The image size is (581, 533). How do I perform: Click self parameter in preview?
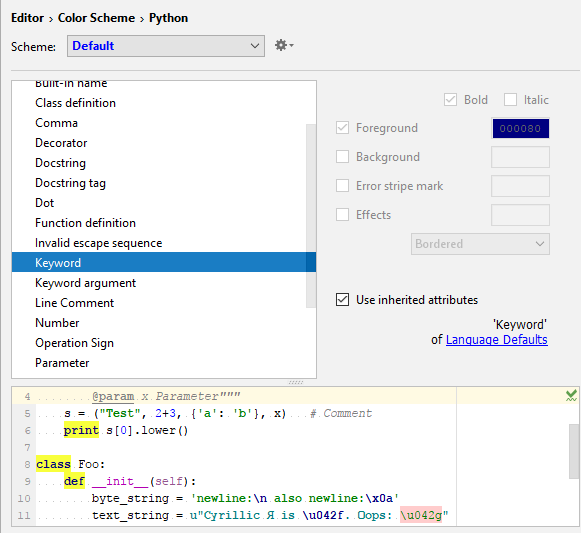[169, 481]
